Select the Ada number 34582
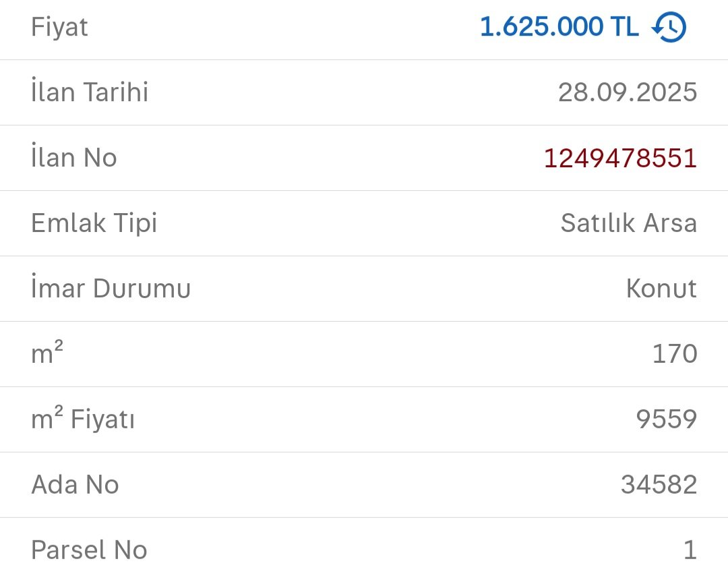Viewport: 728px width, 580px height. pos(659,485)
